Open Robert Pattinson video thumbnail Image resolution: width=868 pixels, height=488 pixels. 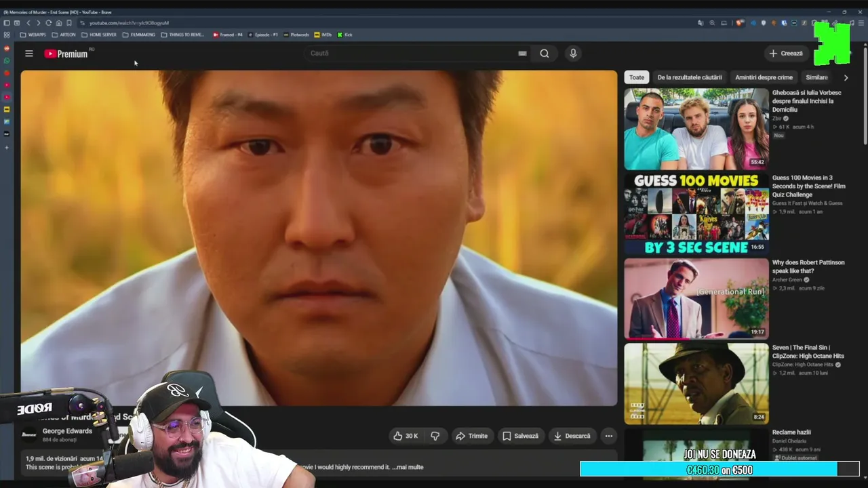coord(696,298)
